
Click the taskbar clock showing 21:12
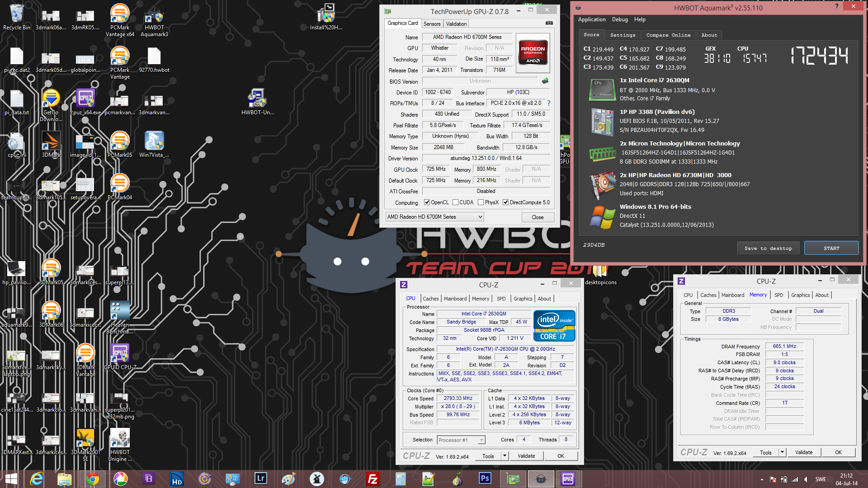(x=846, y=479)
